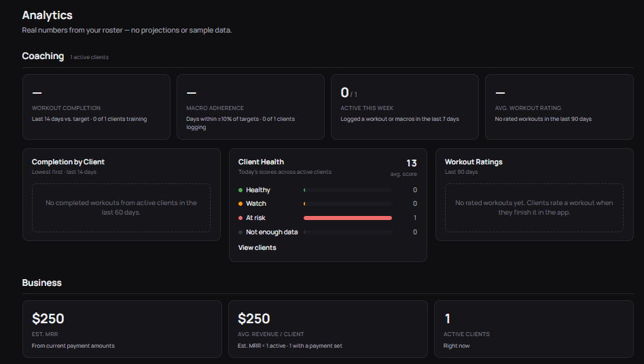This screenshot has width=644, height=364.
Task: Click 'Today's scores across active clients' subtitle
Action: 285,172
